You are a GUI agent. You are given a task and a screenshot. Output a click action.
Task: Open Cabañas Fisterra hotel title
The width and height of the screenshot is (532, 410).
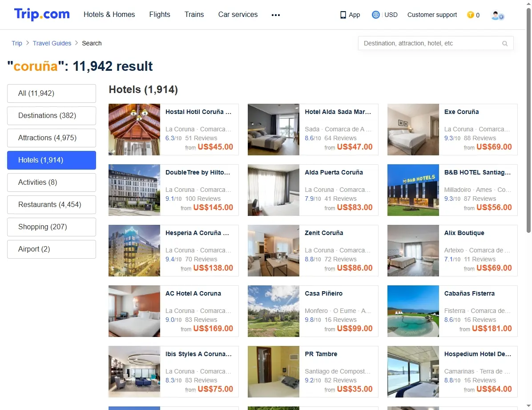pos(469,293)
